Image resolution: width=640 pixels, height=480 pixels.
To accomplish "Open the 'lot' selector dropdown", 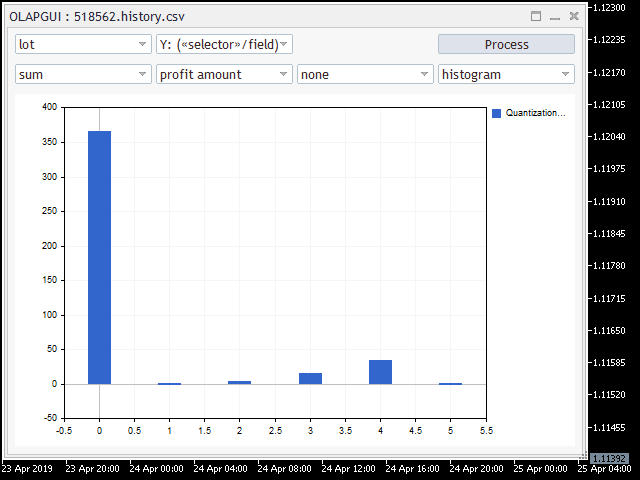I will pos(83,44).
